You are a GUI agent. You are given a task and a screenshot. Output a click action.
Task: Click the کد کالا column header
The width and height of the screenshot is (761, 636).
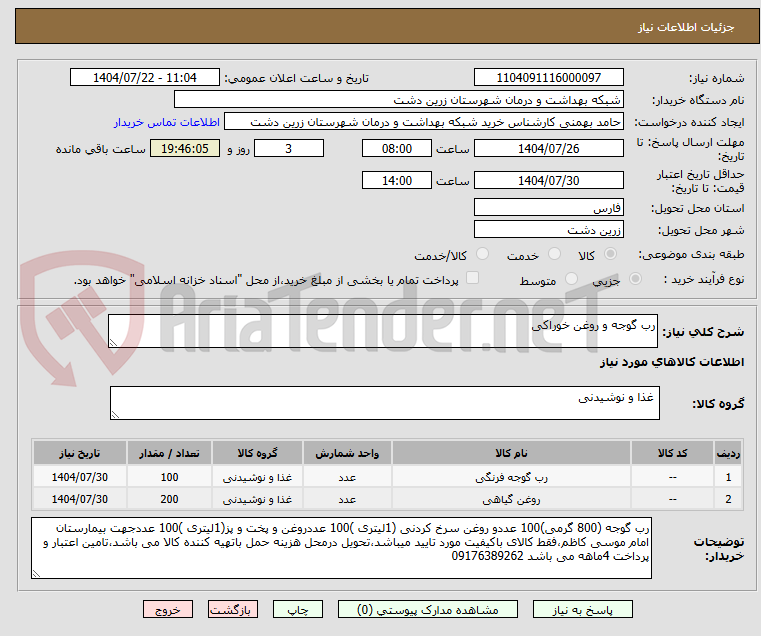(x=672, y=453)
